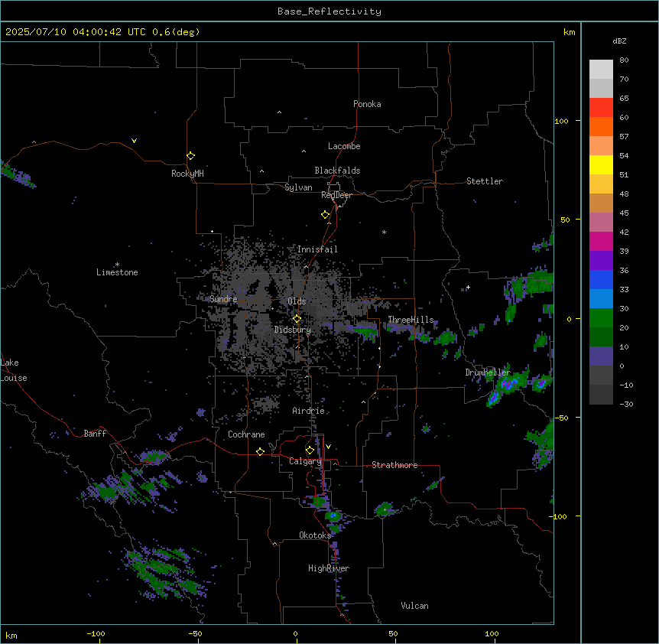Click the Base_Reflectivity title text

point(329,11)
